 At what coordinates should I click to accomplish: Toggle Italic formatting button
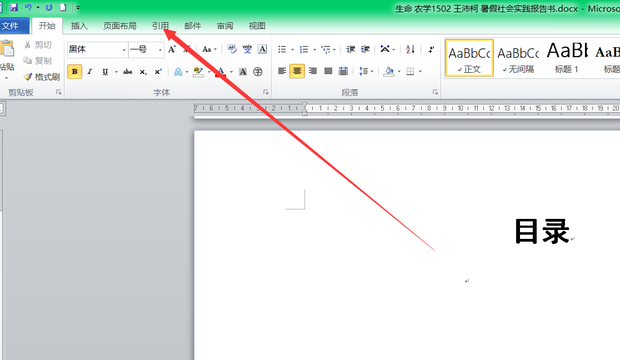tap(90, 72)
